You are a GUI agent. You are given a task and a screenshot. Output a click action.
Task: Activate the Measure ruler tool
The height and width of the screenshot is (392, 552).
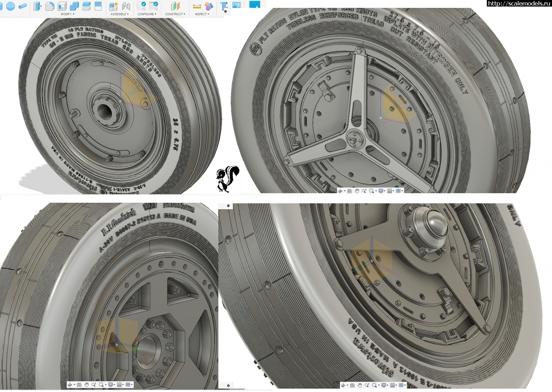click(197, 6)
